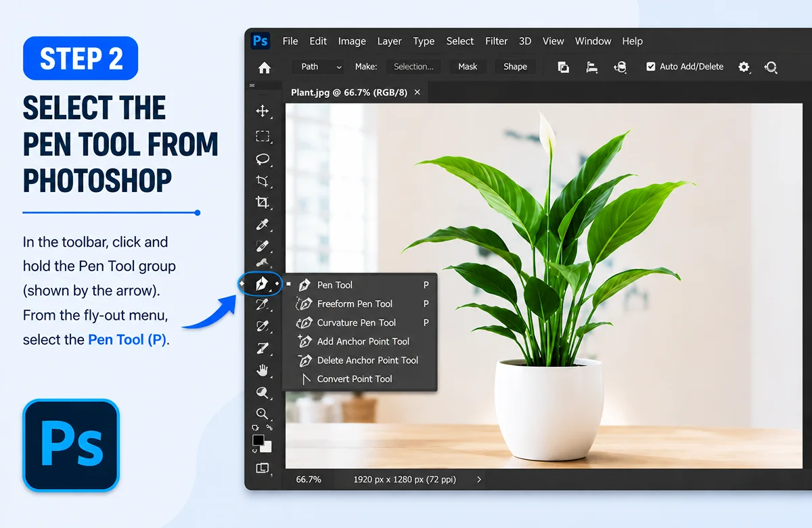Click the screen mode icon below the swatches
This screenshot has height=528, width=812.
click(262, 468)
